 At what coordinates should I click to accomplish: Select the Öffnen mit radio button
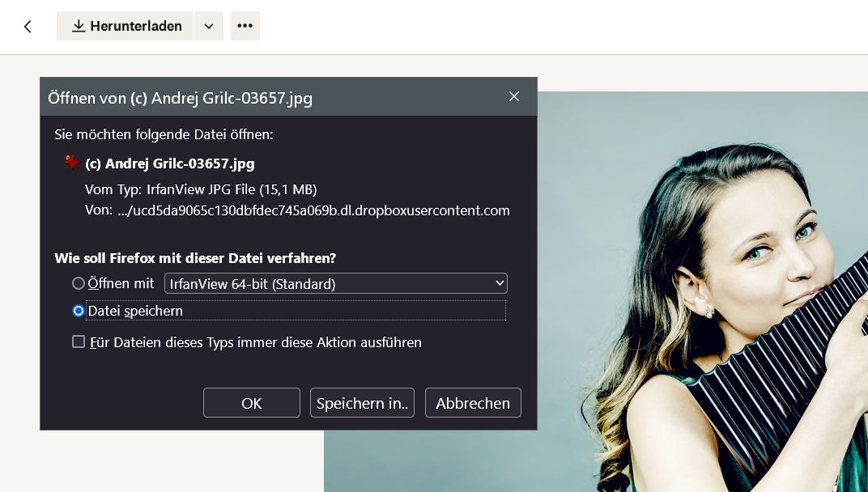(x=79, y=283)
